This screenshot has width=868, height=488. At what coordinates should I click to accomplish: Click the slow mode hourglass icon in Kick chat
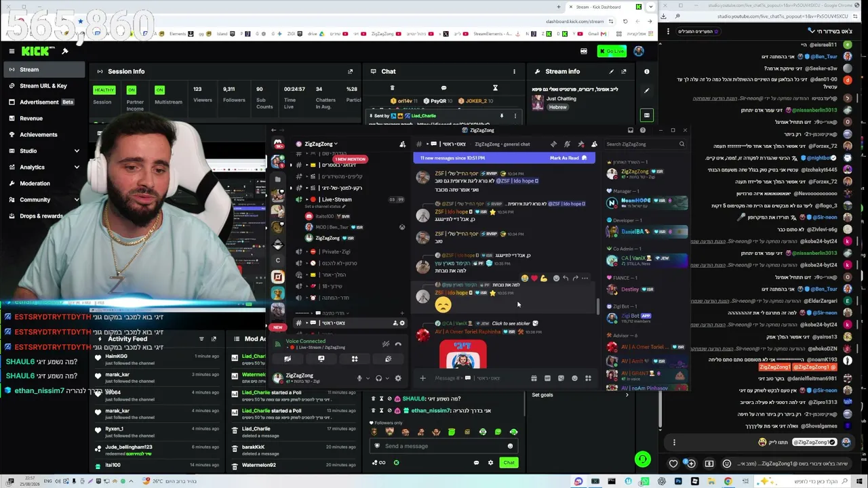495,88
